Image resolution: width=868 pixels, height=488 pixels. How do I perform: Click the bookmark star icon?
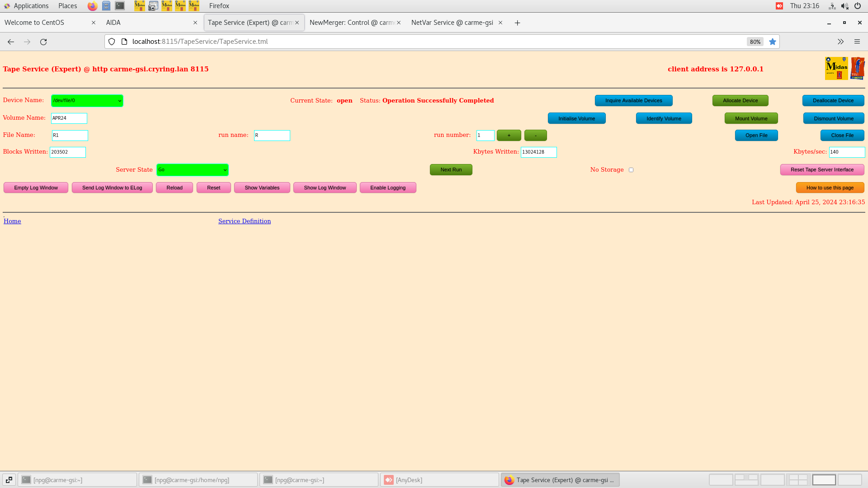773,42
